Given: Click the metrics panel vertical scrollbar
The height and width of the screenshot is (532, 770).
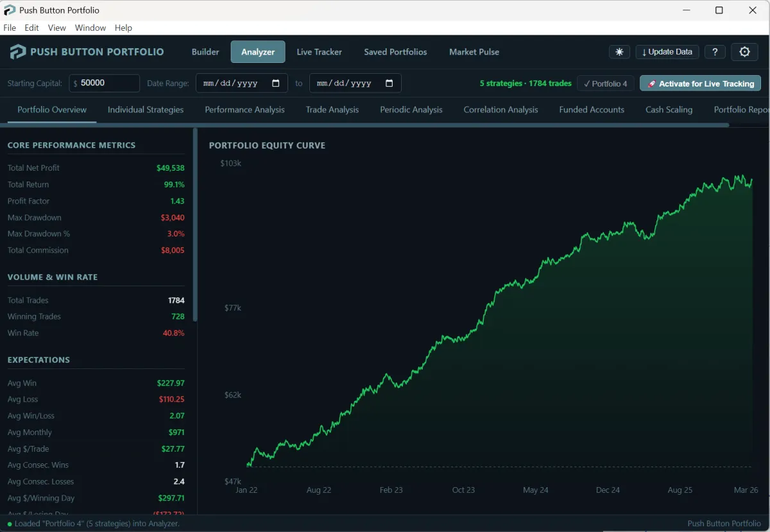Looking at the screenshot, I should (195, 225).
